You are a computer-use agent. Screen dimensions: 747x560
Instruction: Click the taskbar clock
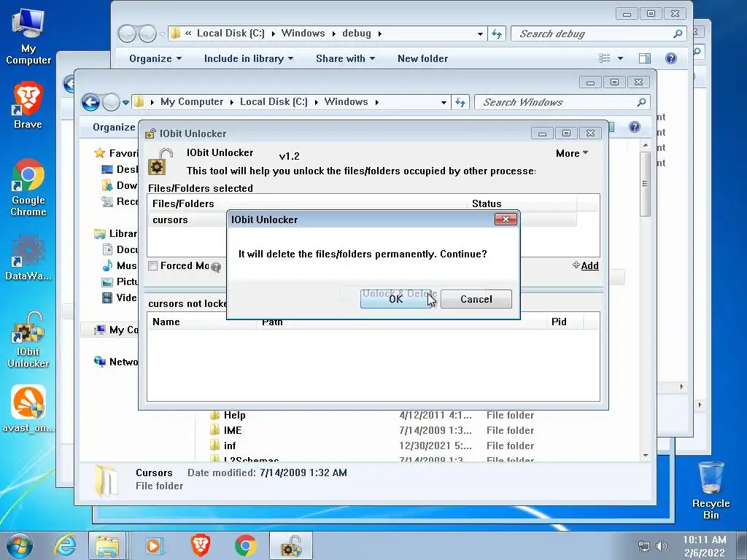[x=705, y=546]
